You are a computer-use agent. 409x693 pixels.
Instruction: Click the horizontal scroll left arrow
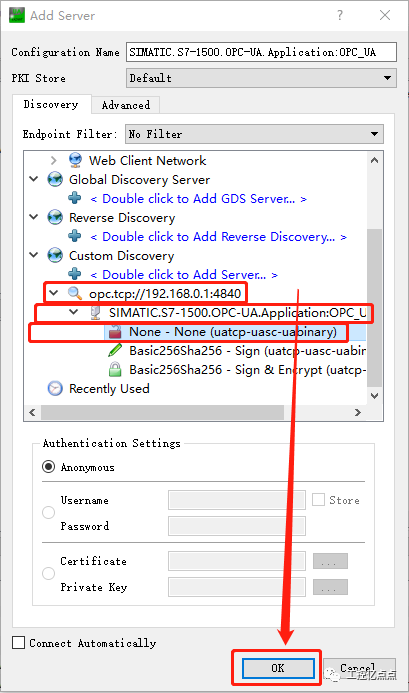(32, 412)
